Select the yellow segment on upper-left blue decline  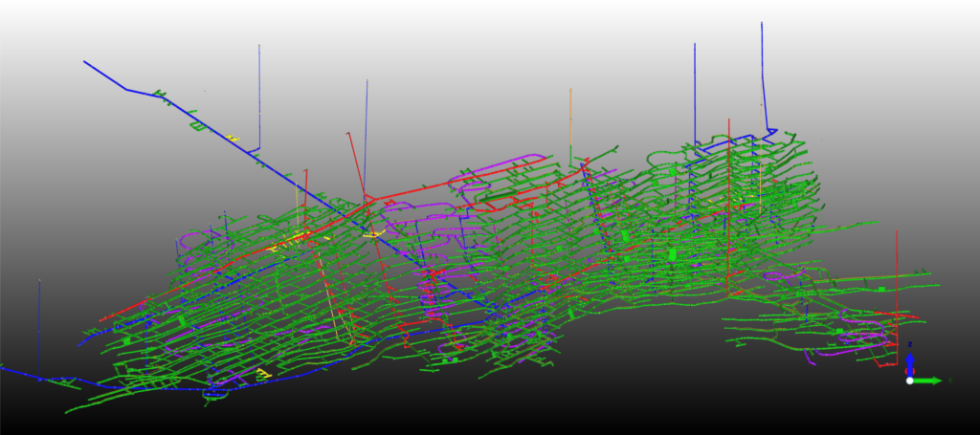[233, 139]
